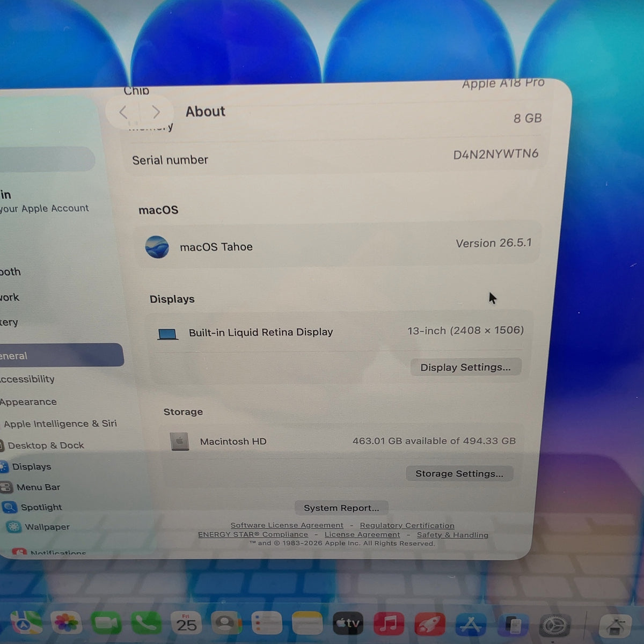Open Storage Settings... button
Viewport: 644px width, 644px height.
(459, 473)
